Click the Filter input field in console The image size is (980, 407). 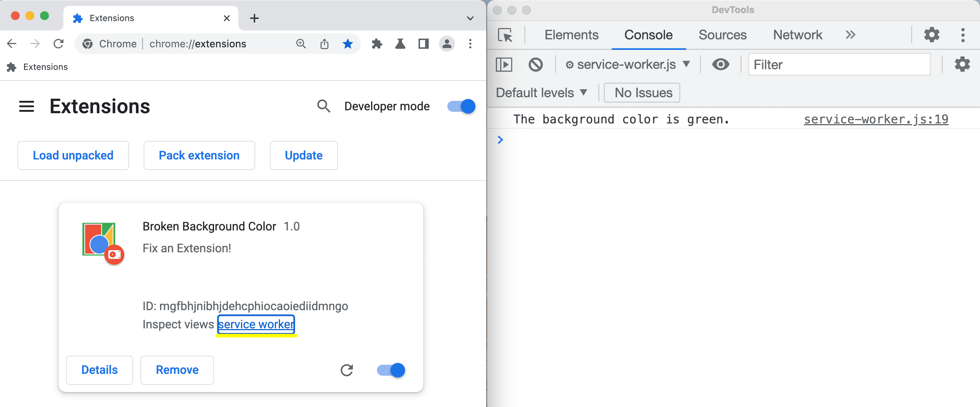840,65
